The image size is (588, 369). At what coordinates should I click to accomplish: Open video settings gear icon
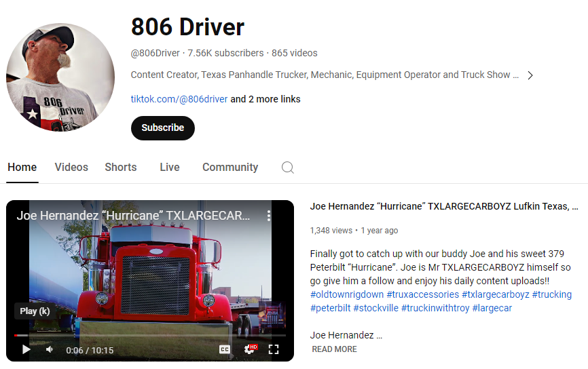point(249,349)
